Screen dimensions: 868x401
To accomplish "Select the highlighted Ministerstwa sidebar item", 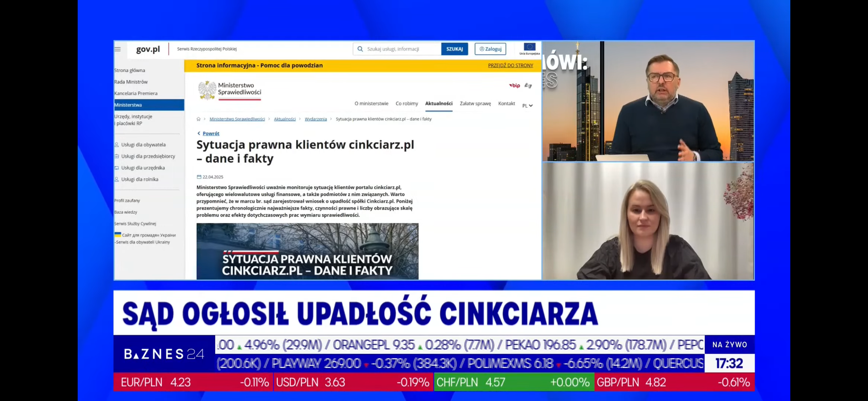I will click(x=149, y=105).
